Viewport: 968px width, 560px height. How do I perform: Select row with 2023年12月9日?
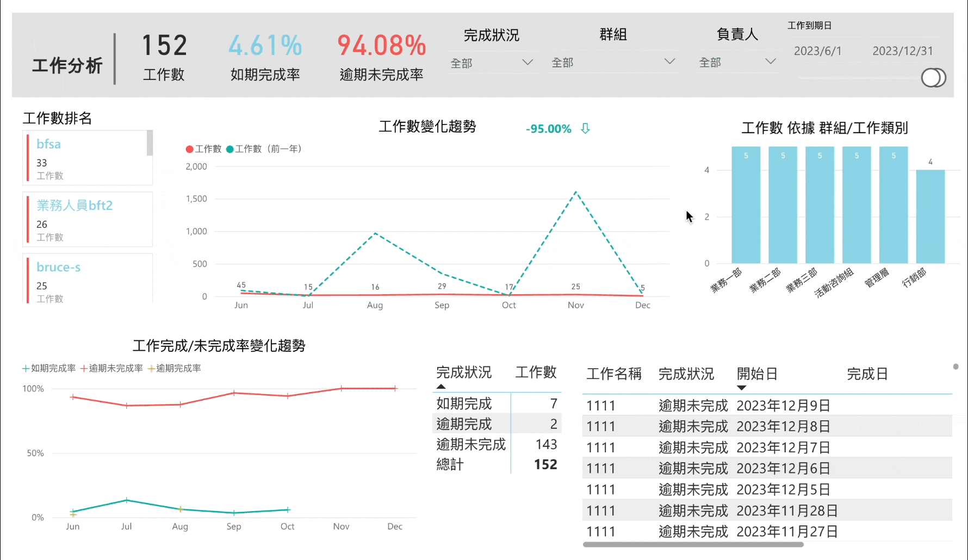(767, 406)
